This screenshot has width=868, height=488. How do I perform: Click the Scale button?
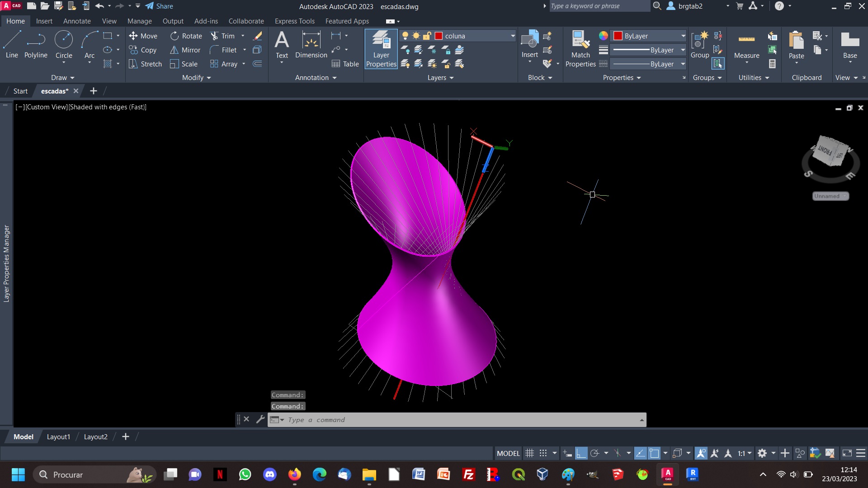click(x=184, y=64)
